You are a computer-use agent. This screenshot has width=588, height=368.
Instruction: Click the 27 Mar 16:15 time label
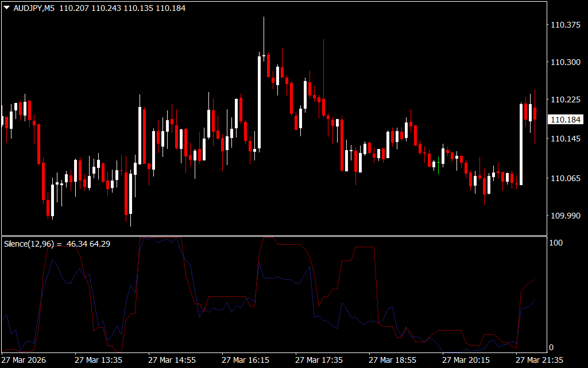coord(245,360)
